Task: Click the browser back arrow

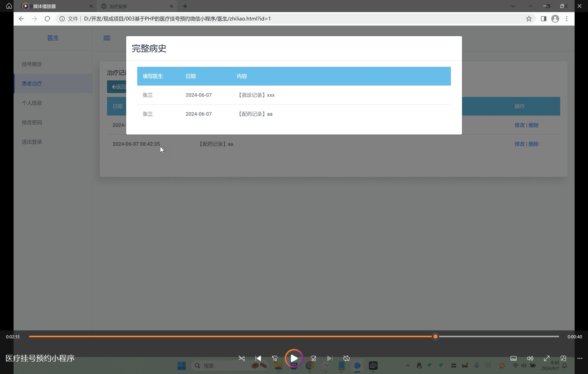Action: (x=21, y=19)
